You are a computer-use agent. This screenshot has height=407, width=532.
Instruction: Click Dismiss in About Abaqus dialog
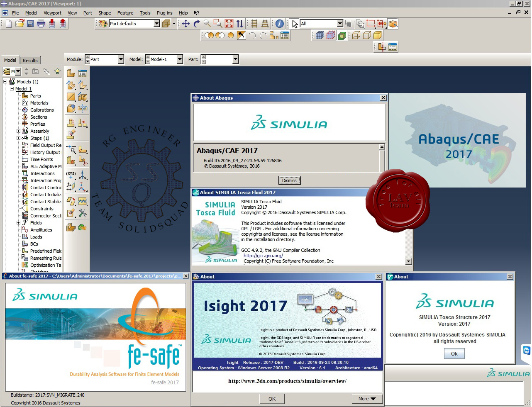[x=289, y=180]
